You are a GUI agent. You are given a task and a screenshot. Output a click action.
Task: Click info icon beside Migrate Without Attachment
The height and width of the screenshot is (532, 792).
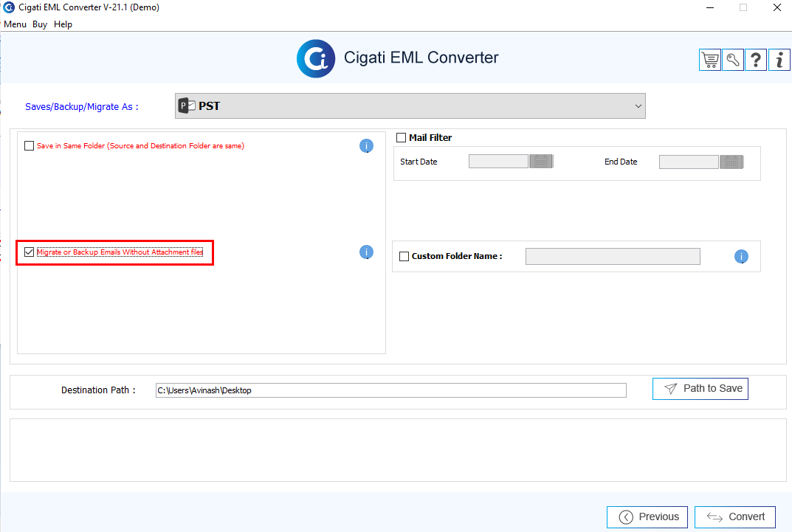366,252
